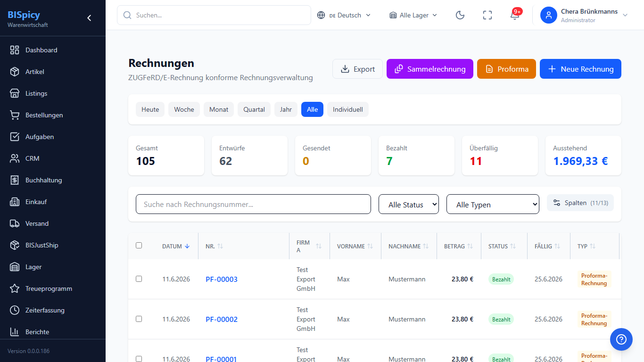Click the Version 0.0.0.186 text
The width and height of the screenshot is (644, 362).
point(28,351)
